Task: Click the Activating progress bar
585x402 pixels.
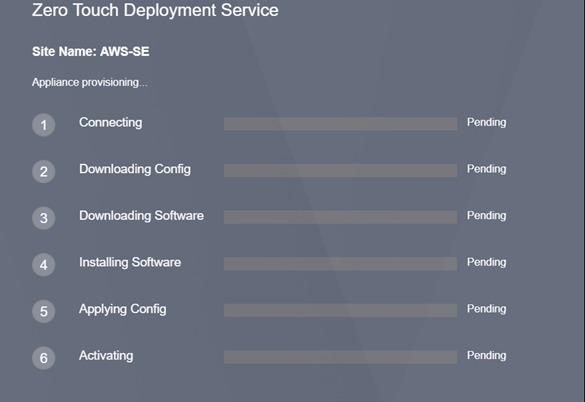Action: coord(340,357)
